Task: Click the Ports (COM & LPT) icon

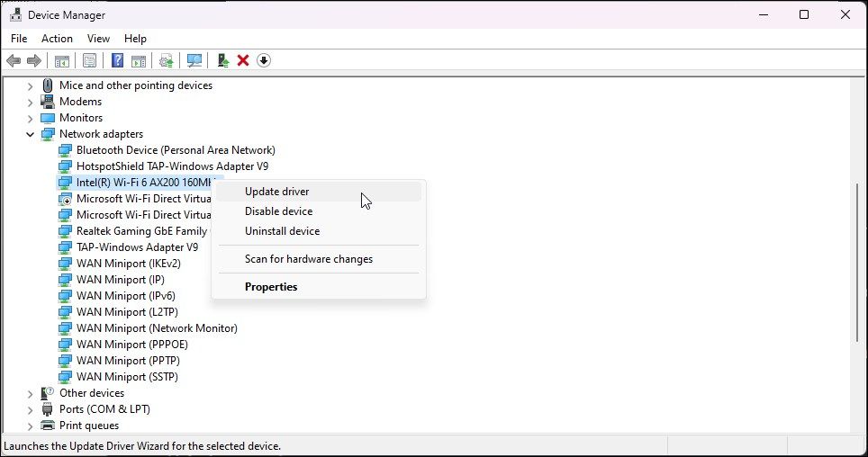Action: 48,409
